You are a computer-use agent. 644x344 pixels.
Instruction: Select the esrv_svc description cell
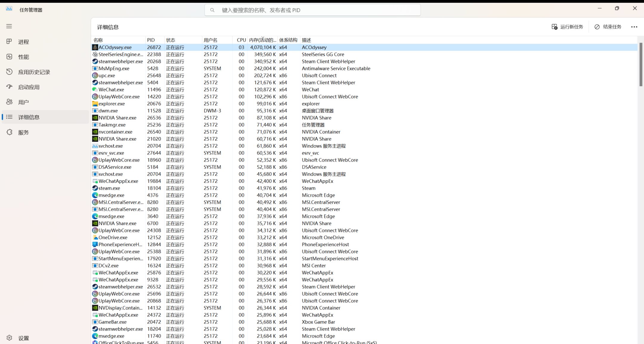310,153
